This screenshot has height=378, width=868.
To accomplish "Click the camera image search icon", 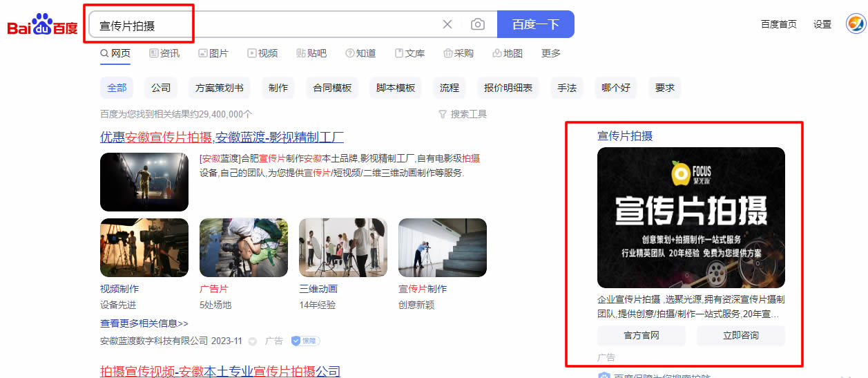I will [477, 25].
